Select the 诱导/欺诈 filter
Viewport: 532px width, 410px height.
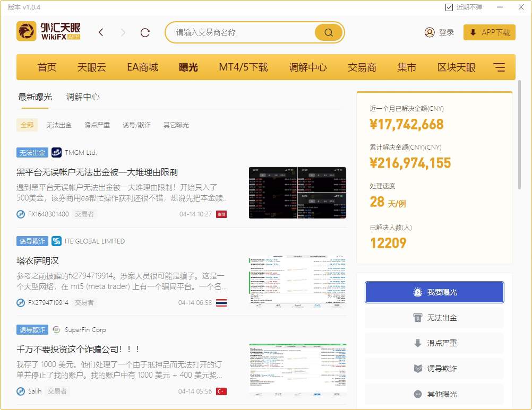[x=136, y=125]
